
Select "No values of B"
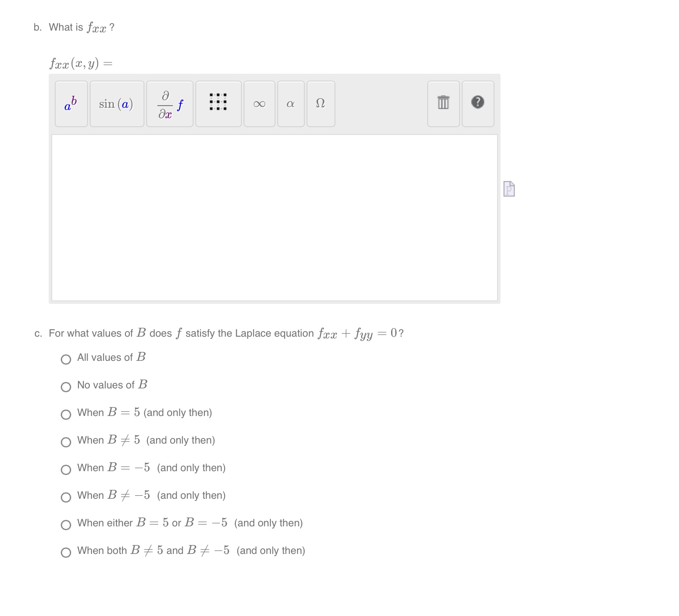coord(66,387)
